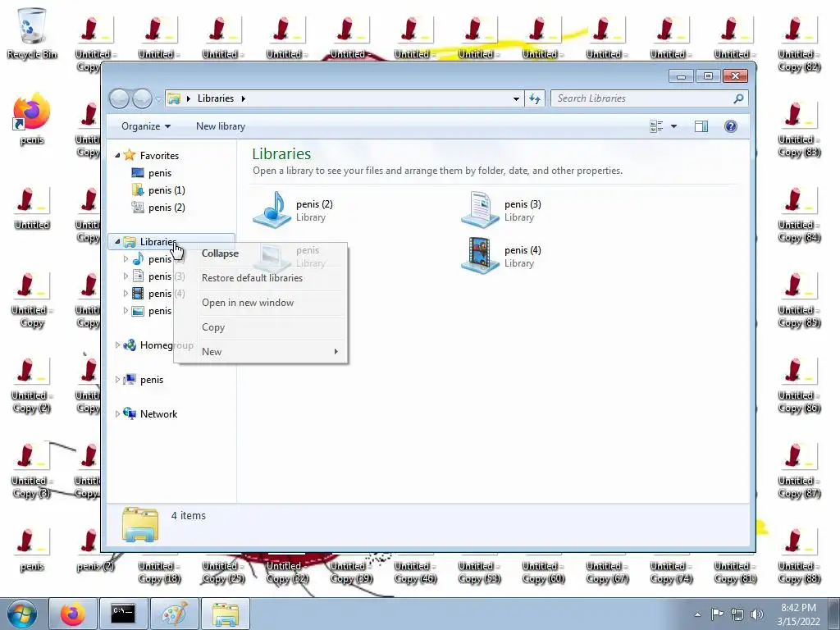Click the Favorites star icon
Image resolution: width=840 pixels, height=630 pixels.
(x=129, y=155)
